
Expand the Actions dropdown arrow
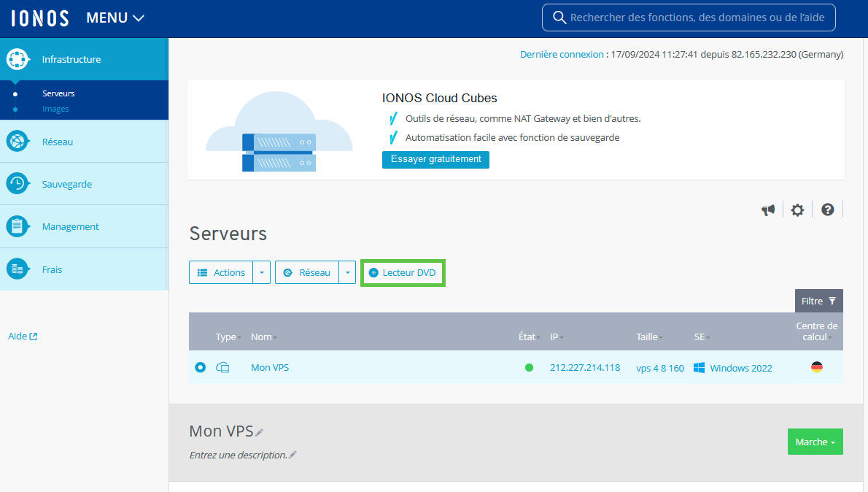[262, 272]
